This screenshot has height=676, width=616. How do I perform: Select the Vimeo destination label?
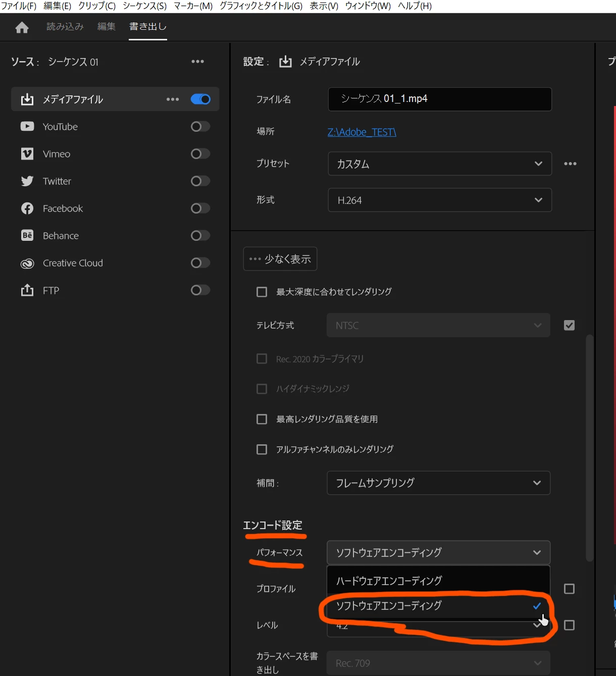coord(57,154)
